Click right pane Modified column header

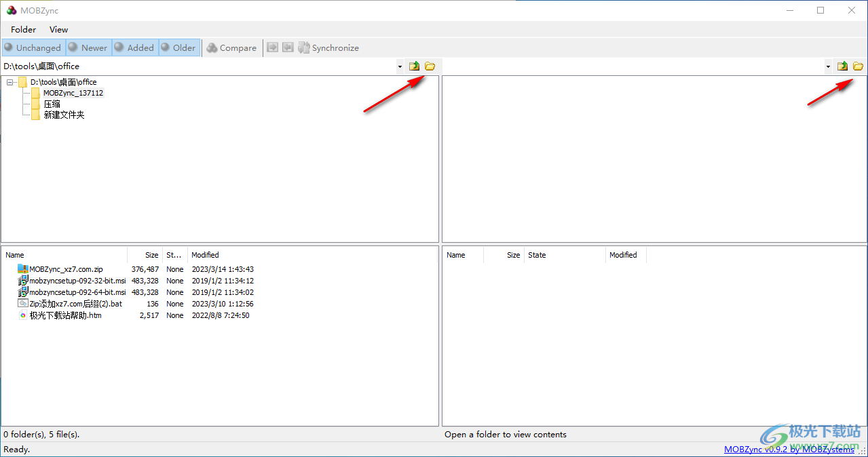[x=626, y=255]
